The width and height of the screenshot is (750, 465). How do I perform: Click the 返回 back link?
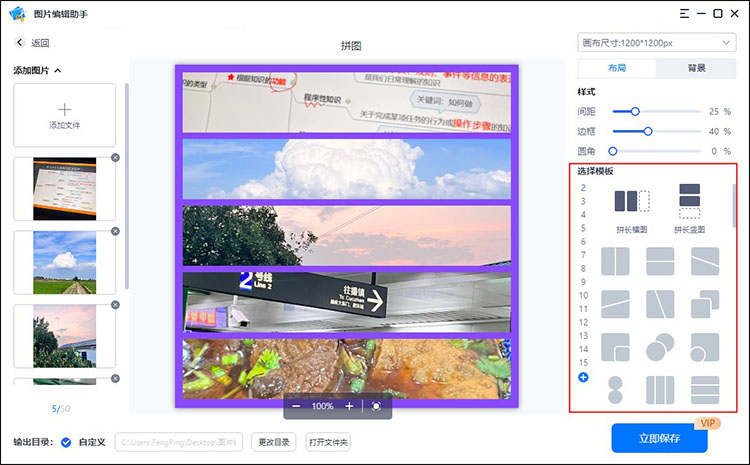click(40, 43)
